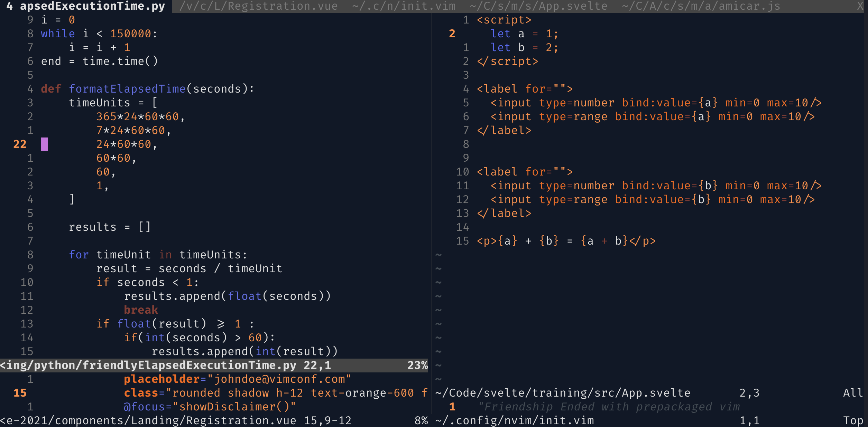The width and height of the screenshot is (868, 427).
Task: Click the opening script tag in App.svelte
Action: tap(504, 20)
